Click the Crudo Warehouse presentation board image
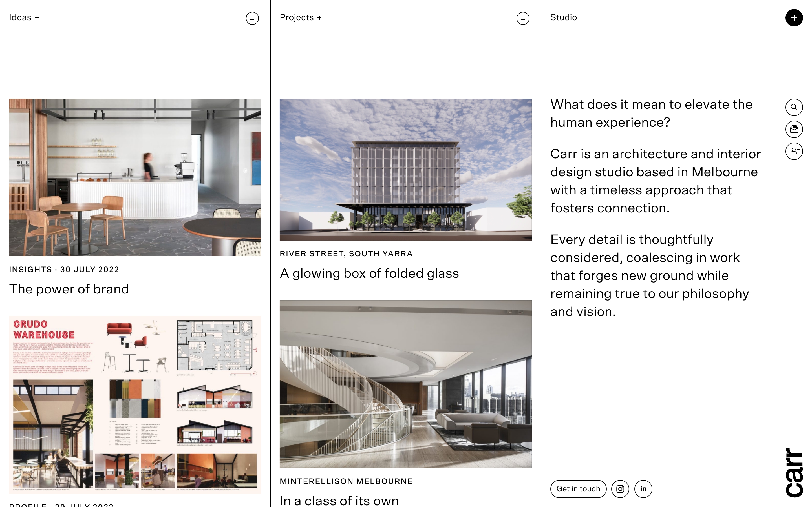 tap(135, 405)
